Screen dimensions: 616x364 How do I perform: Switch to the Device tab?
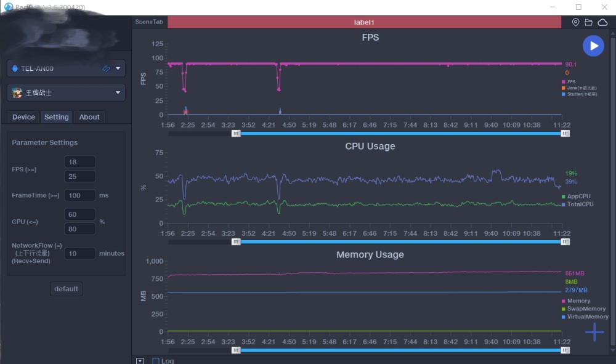pos(23,117)
